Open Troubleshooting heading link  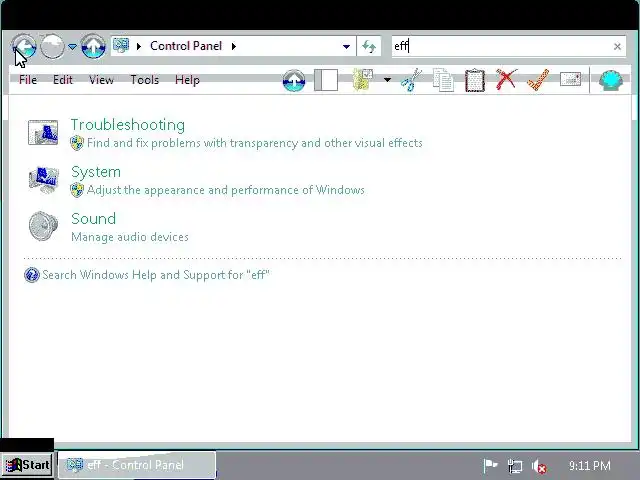128,125
